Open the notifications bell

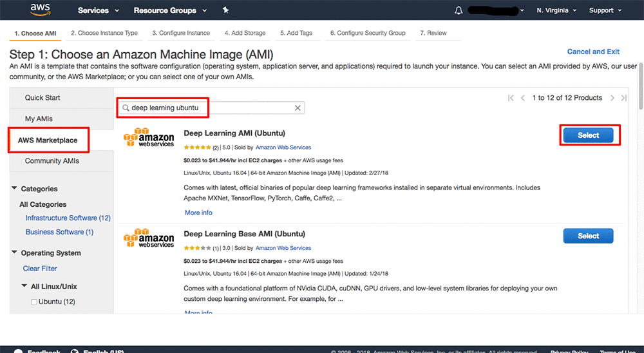tap(459, 10)
